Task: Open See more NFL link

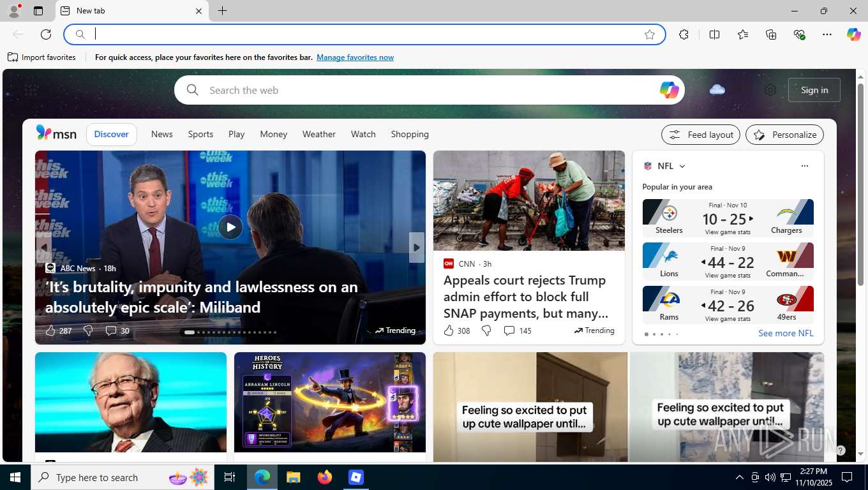Action: pyautogui.click(x=786, y=333)
